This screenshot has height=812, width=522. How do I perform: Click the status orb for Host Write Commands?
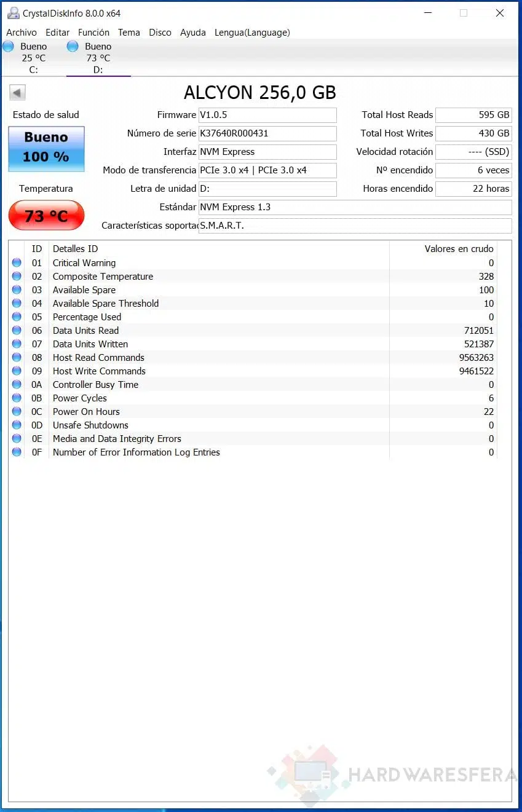pyautogui.click(x=17, y=371)
